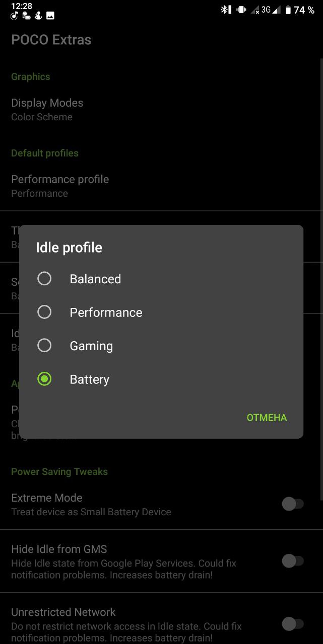Toggle the Extreme Mode switch
Viewport: 323px width, 644px height.
(293, 504)
